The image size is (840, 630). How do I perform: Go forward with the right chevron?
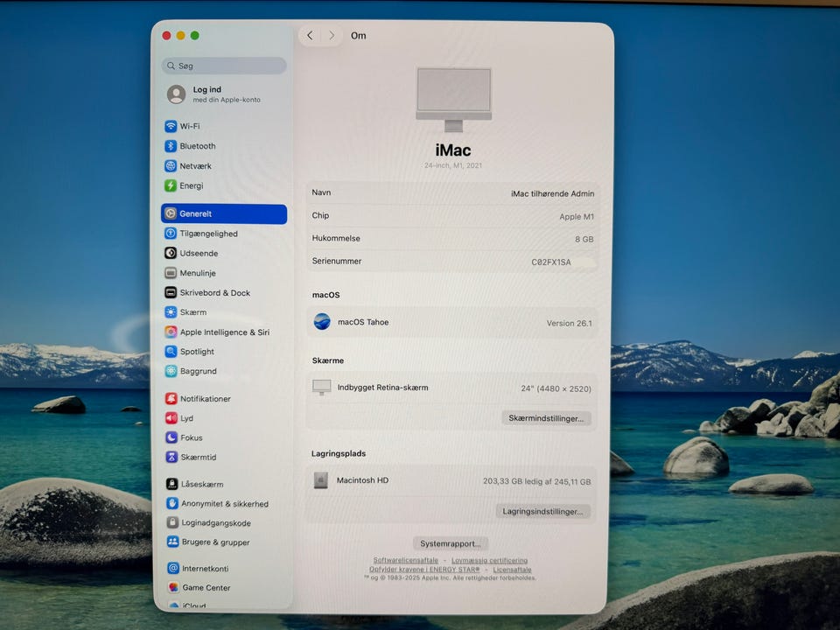coord(332,35)
